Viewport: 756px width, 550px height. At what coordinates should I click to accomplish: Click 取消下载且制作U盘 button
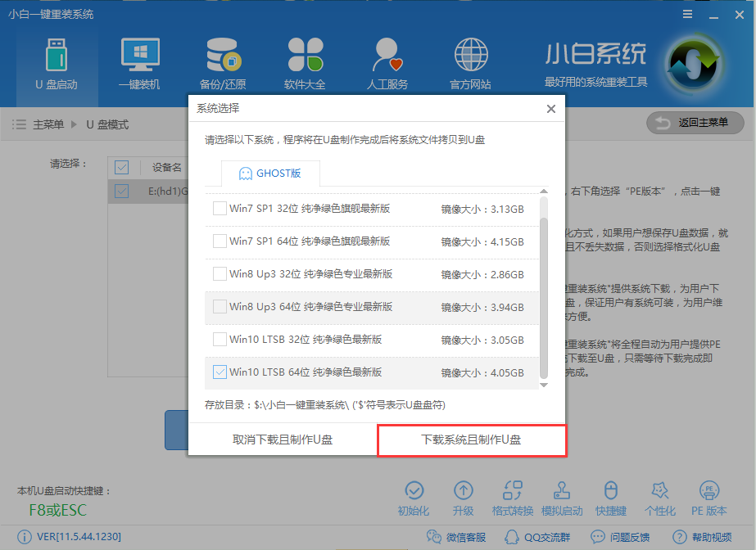coord(283,440)
